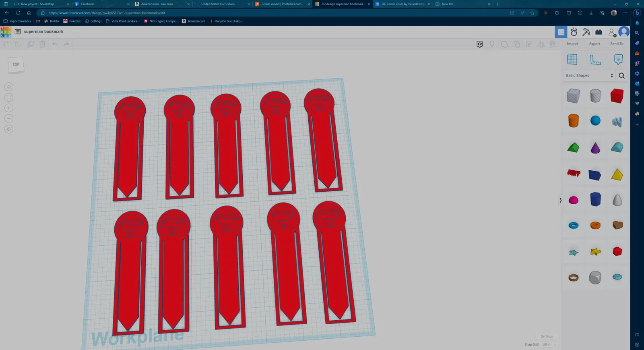Fit all shapes in view
Viewport: 644px width, 350px height.
8,97
